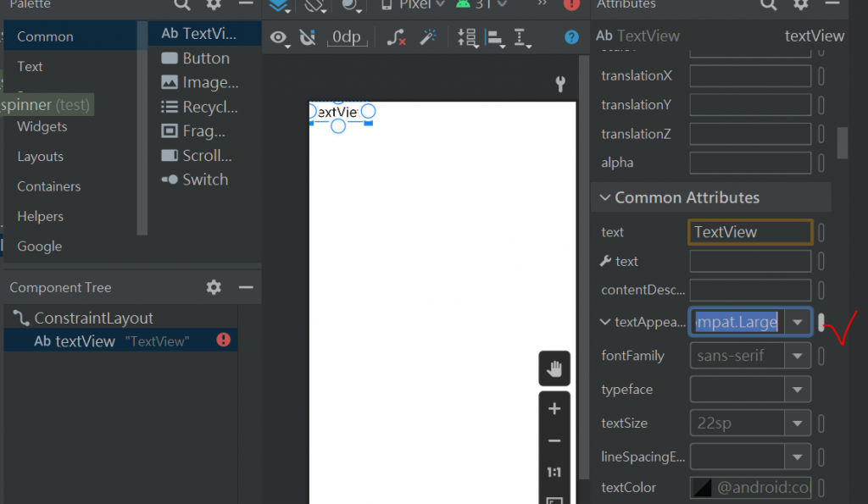Viewport: 868px width, 504px height.
Task: Select Layouts palette category
Action: 70,157
